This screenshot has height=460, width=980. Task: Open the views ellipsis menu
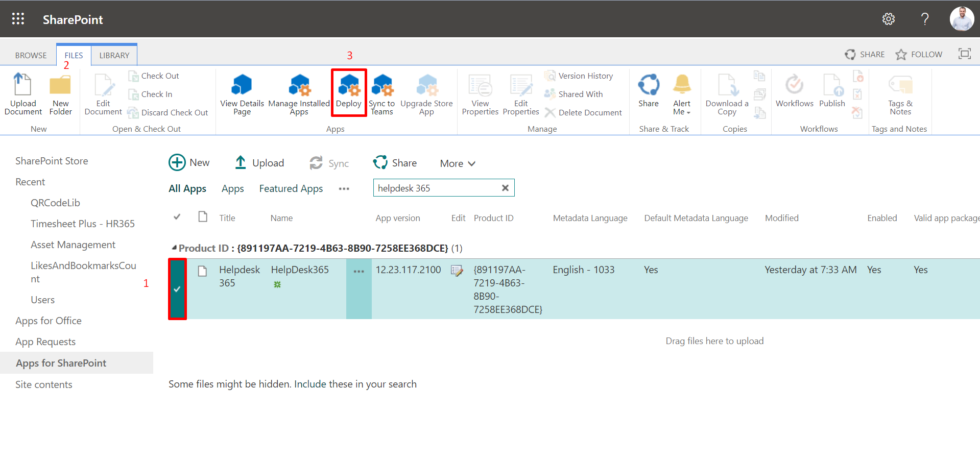(x=344, y=189)
